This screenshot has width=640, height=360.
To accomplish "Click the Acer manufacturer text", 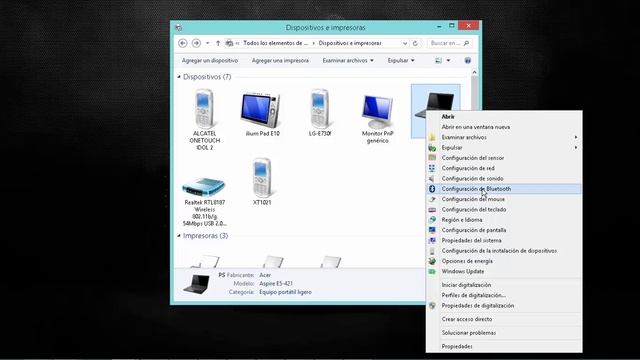I will (265, 275).
